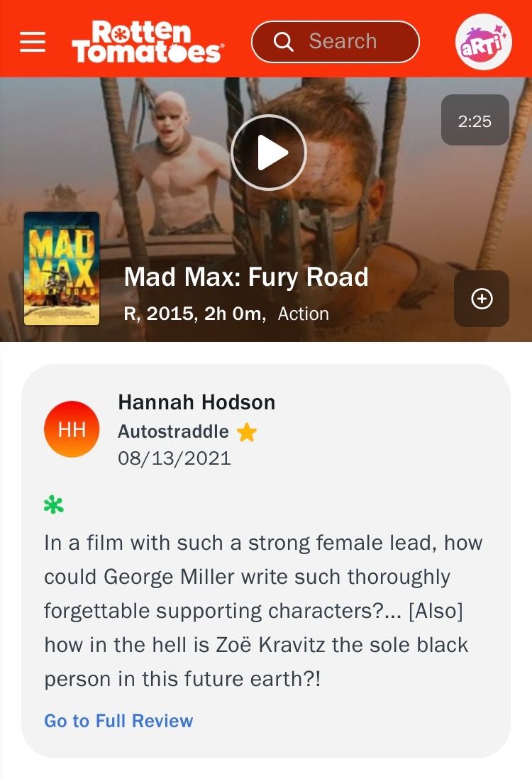Focus the Search input field
This screenshot has height=779, width=532.
tap(336, 42)
